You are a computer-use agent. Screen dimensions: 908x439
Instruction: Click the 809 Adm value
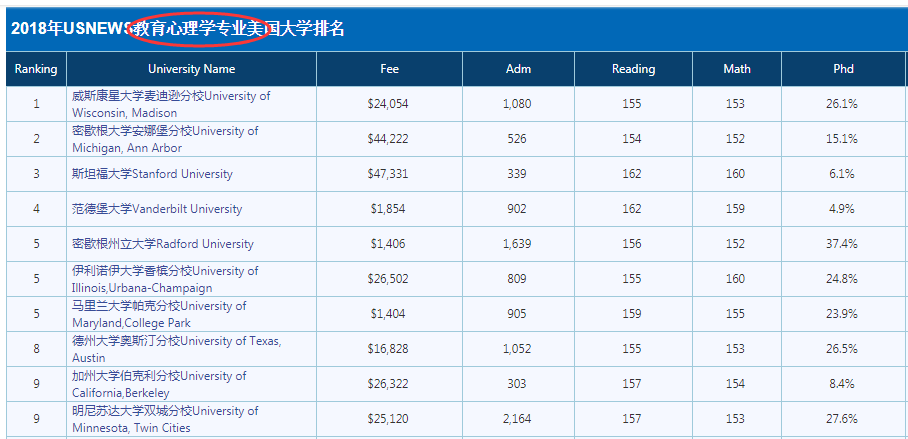tap(517, 279)
